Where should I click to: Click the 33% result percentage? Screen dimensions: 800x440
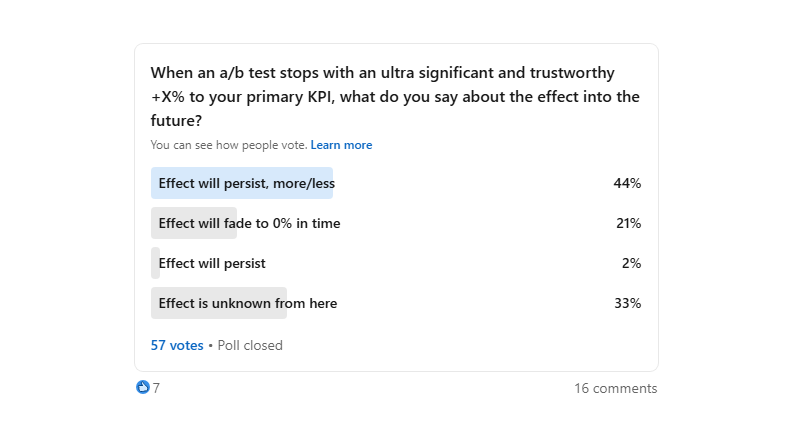(x=627, y=303)
